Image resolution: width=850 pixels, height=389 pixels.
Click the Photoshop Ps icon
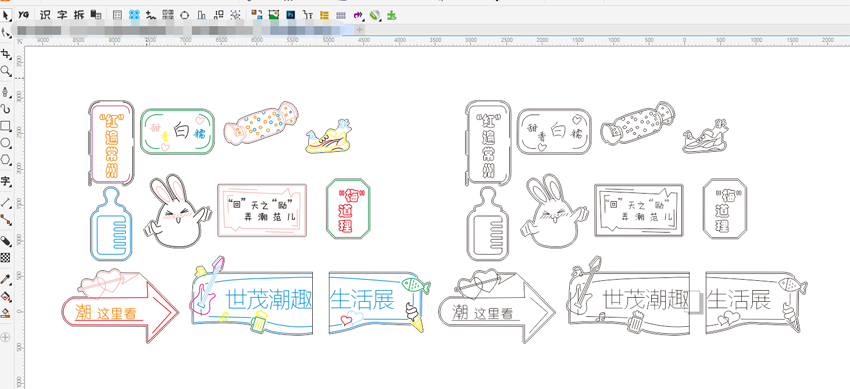tap(291, 15)
